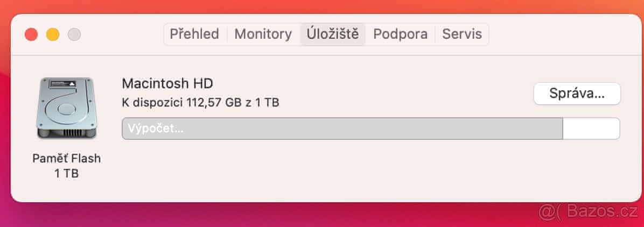The height and width of the screenshot is (227, 644).
Task: Click the Výpočet... label in storage bar
Action: click(156, 130)
